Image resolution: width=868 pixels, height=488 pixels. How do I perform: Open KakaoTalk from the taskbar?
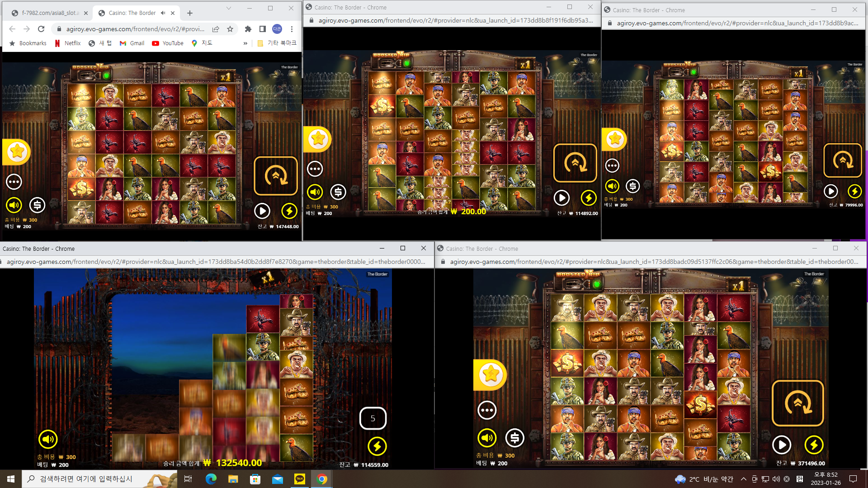[x=300, y=479]
